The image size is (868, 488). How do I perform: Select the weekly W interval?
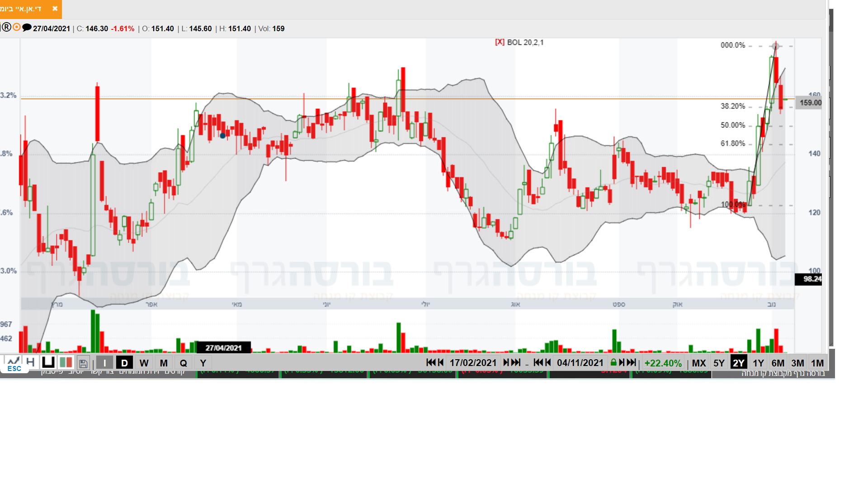click(x=144, y=363)
